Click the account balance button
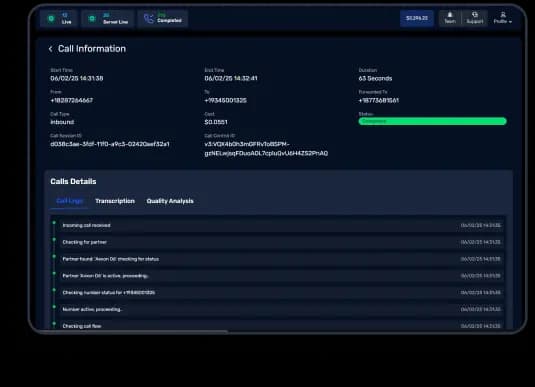The width and height of the screenshot is (535, 387). [417, 18]
